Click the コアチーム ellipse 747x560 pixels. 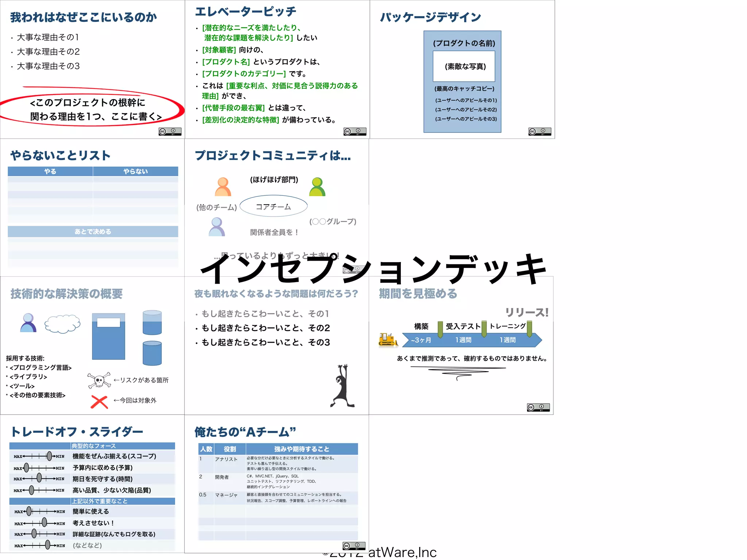pos(274,206)
